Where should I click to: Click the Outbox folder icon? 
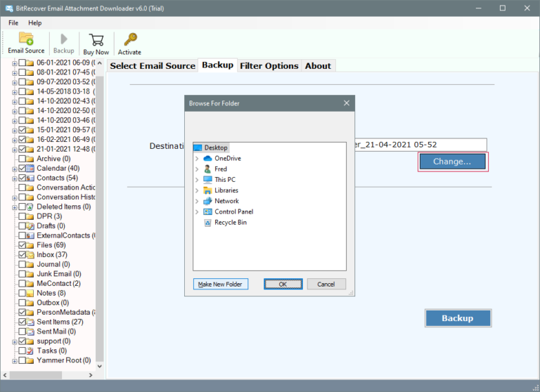[30, 303]
